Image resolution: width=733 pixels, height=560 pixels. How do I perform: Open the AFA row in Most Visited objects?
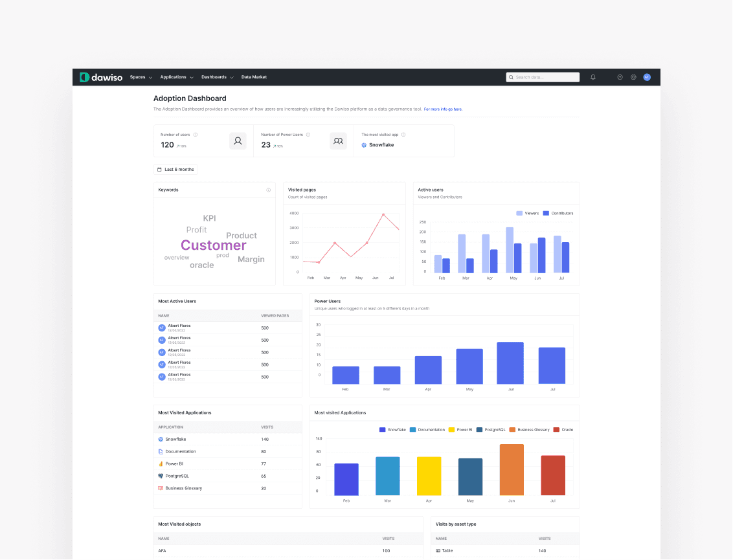(288, 551)
